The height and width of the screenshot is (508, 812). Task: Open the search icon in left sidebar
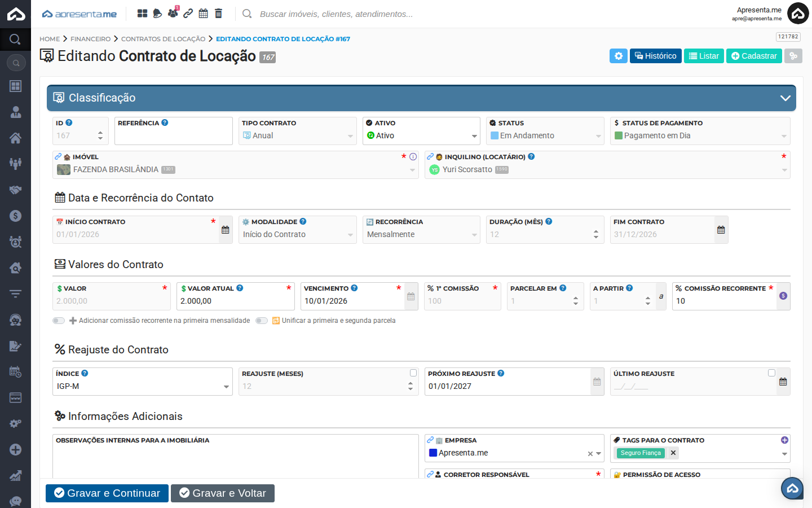click(x=15, y=40)
